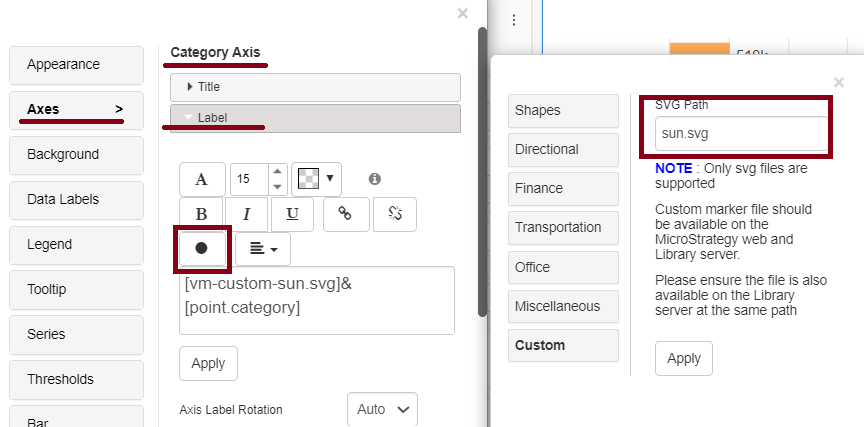Switch to the Data Labels tab
Image resolution: width=864 pixels, height=427 pixels.
coord(76,199)
